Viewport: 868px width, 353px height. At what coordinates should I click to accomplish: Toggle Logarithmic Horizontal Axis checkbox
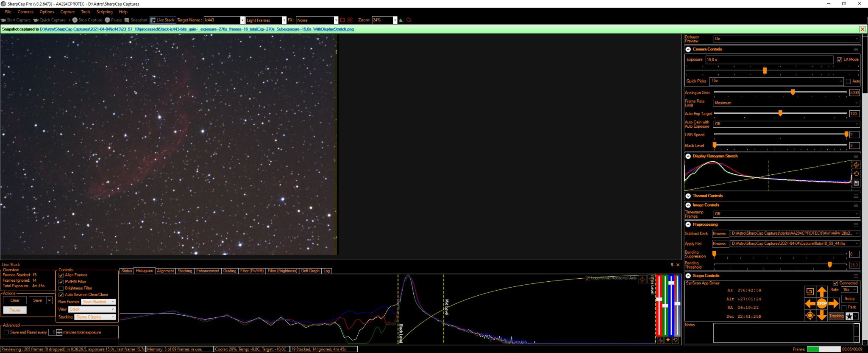pyautogui.click(x=587, y=278)
